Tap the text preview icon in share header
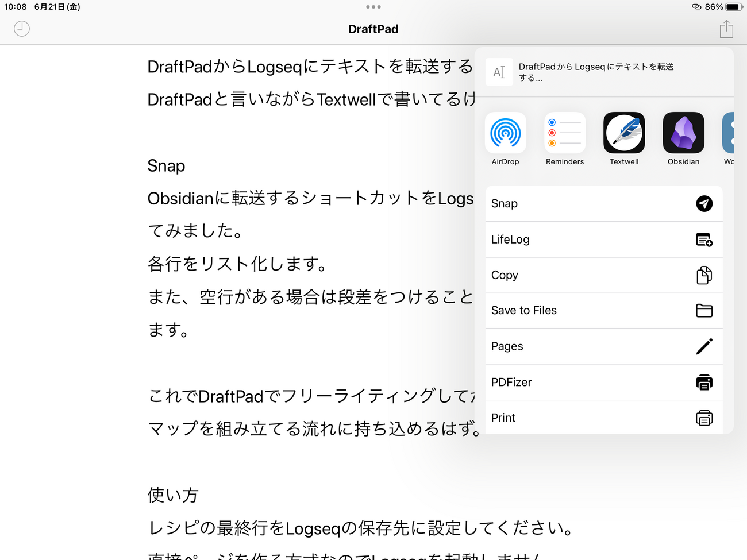Screen dimensions: 747x560 (x=499, y=72)
